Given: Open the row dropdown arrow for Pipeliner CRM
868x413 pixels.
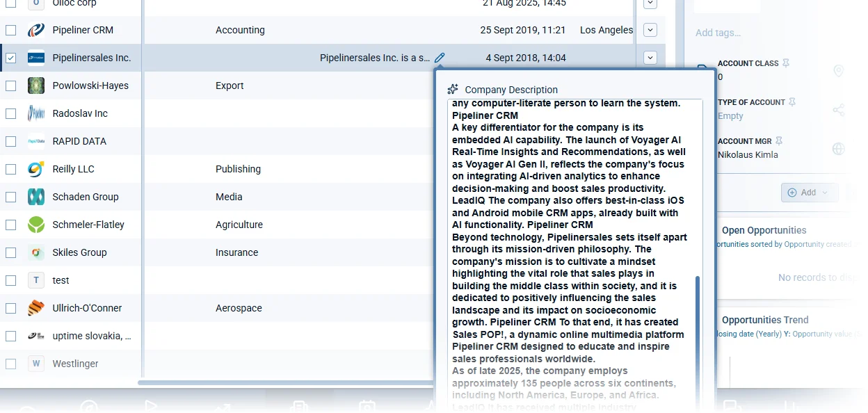Looking at the screenshot, I should point(650,30).
